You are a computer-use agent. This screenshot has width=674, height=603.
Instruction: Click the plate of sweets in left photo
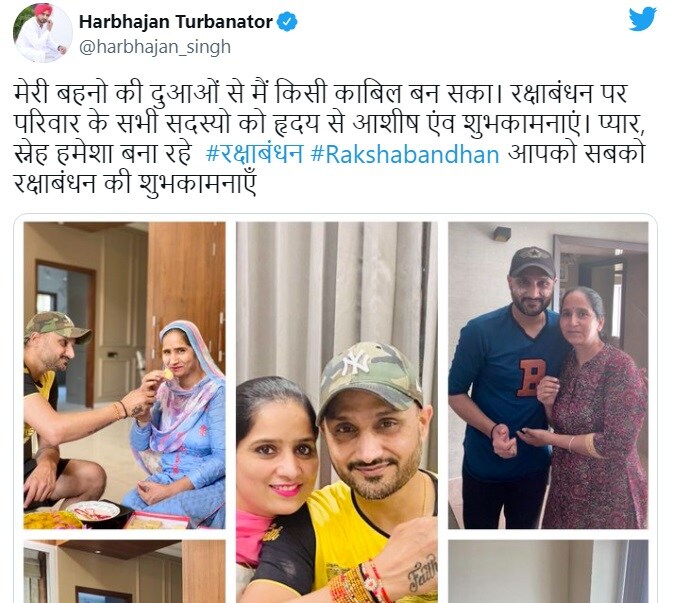pos(92,511)
